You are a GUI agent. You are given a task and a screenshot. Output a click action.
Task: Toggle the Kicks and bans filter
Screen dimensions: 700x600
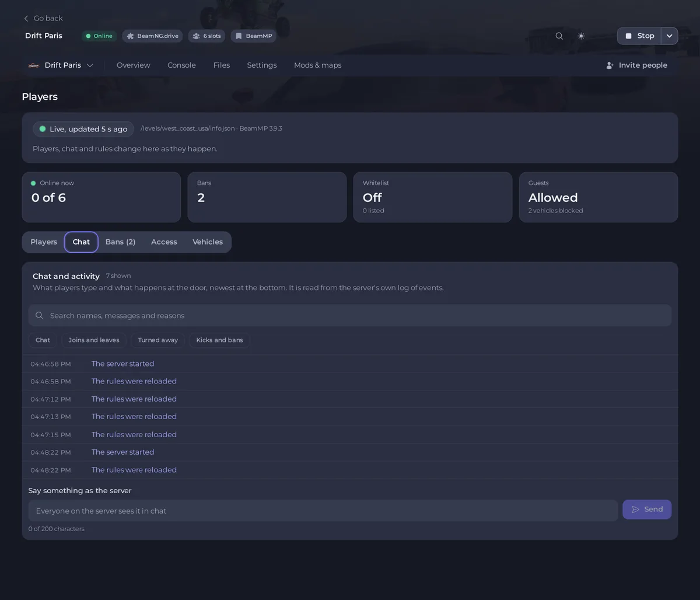tap(219, 340)
